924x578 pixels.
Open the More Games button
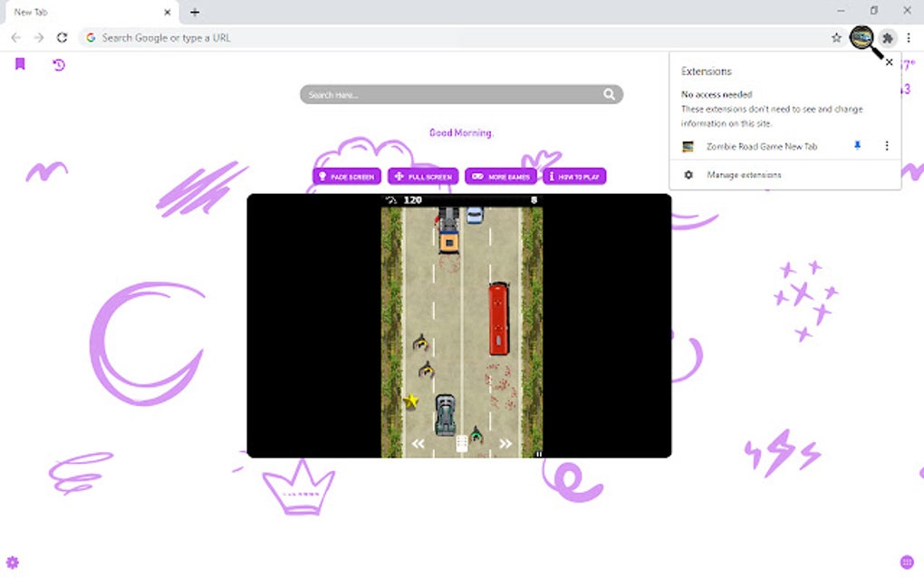point(501,176)
